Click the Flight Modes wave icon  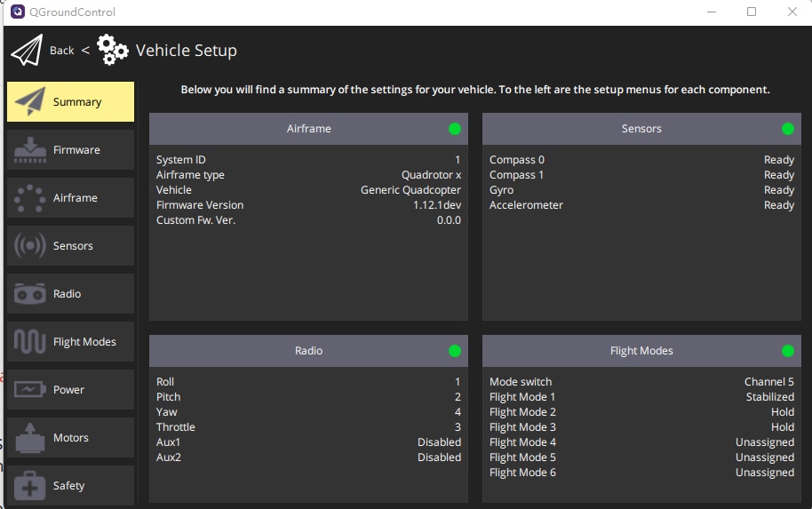click(30, 342)
